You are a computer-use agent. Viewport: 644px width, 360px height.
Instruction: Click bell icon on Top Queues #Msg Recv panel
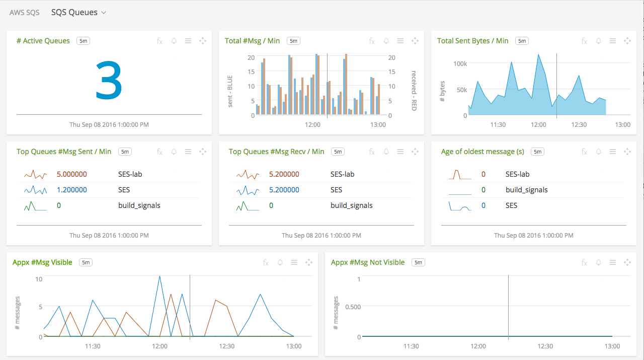386,152
